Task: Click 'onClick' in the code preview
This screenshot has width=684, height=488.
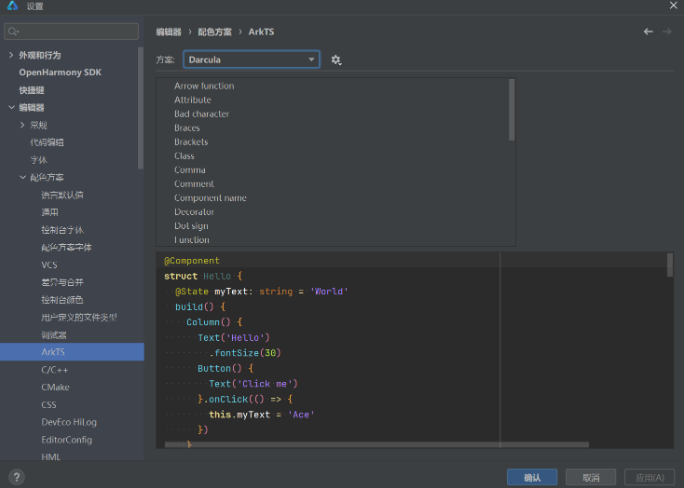Action: (x=228, y=399)
